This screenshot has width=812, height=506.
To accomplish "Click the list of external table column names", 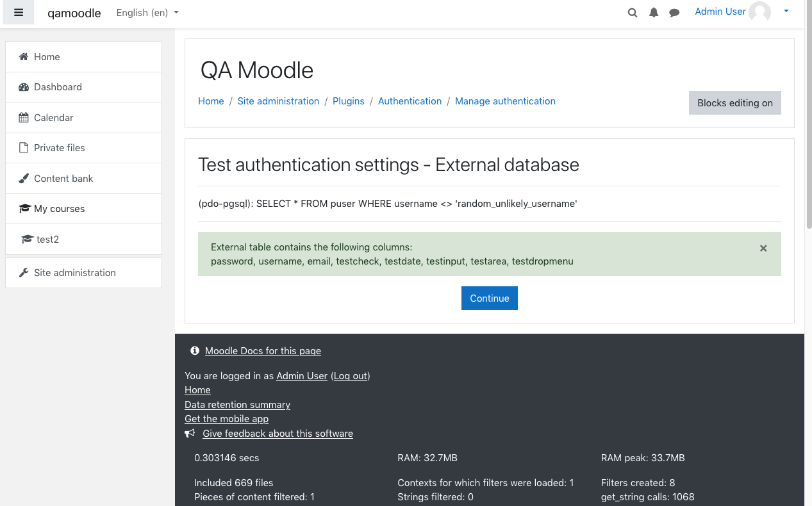I will [x=392, y=261].
